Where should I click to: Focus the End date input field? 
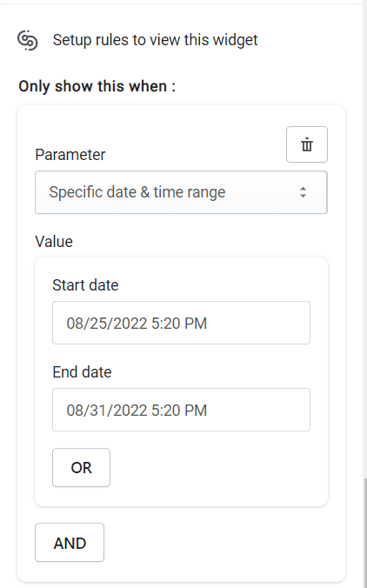(x=181, y=410)
